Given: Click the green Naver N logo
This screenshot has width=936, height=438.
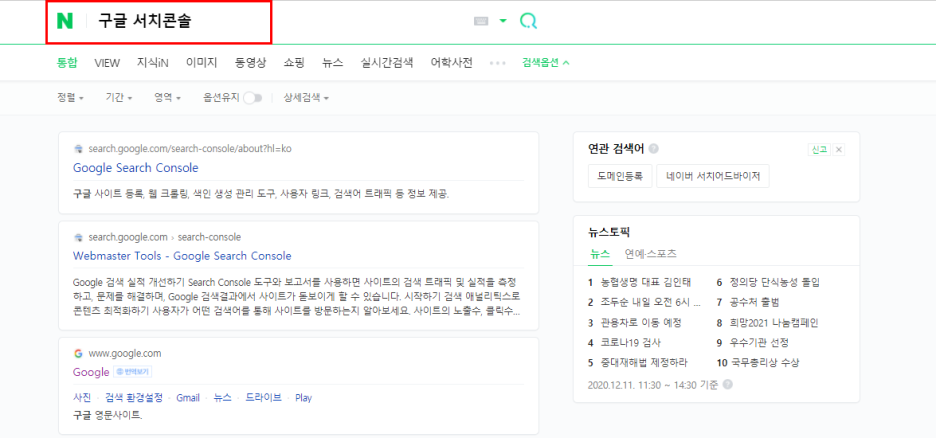Looking at the screenshot, I should coord(64,22).
